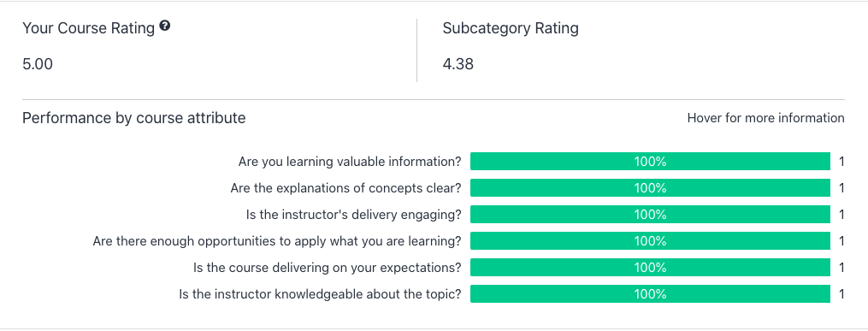Click the bar for opportunities to apply learning

coord(650,241)
